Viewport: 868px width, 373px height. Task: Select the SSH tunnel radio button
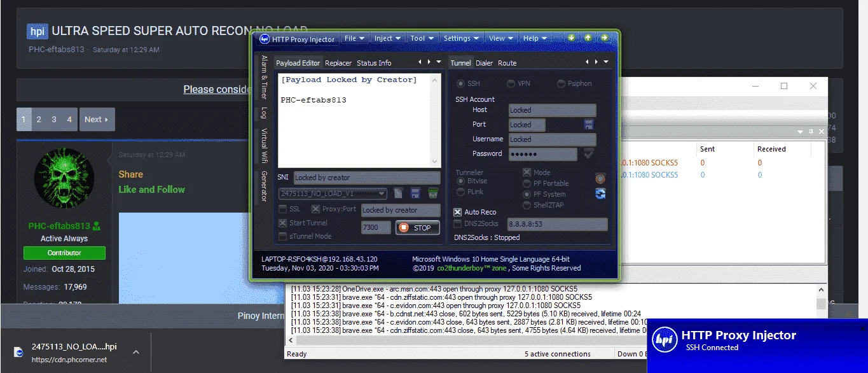460,83
